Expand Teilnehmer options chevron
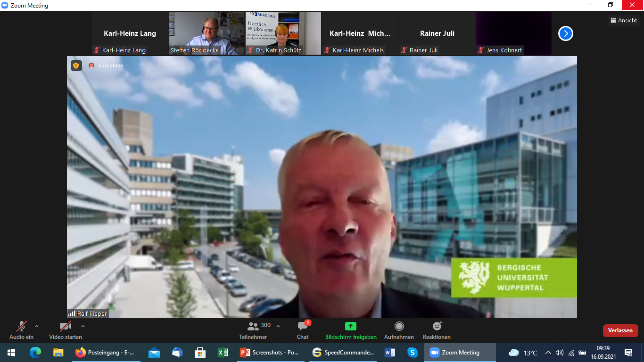Viewport: 644px width, 362px height. 278,326
